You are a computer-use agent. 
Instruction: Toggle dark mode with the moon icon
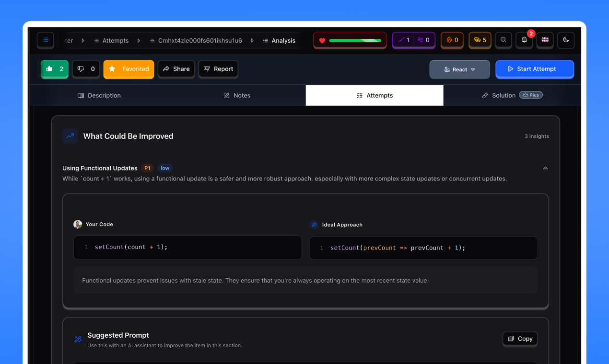[566, 40]
